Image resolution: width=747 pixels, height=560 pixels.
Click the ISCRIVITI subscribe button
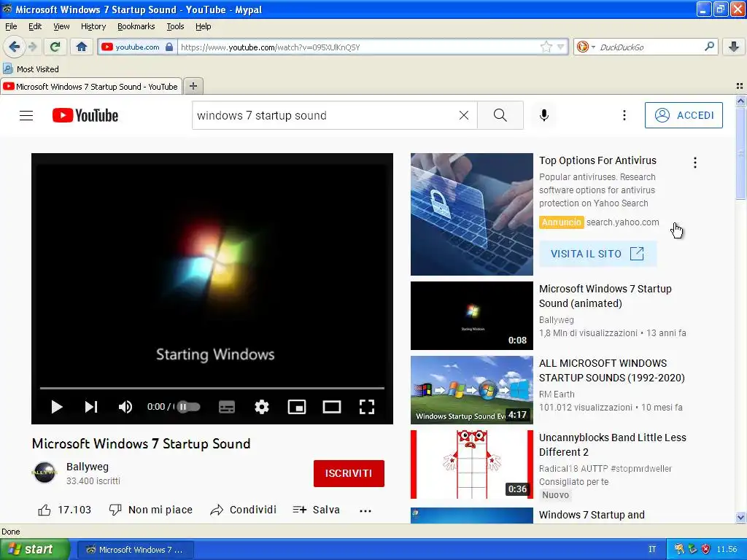point(349,473)
